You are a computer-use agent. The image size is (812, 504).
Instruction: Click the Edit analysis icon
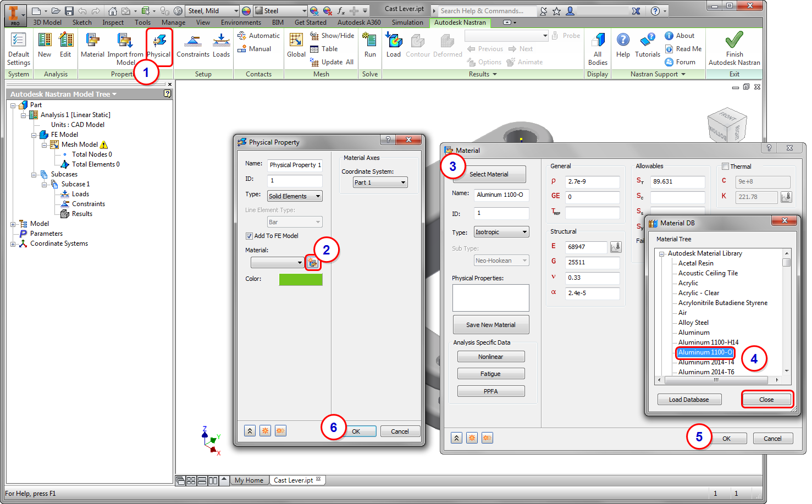click(x=65, y=45)
